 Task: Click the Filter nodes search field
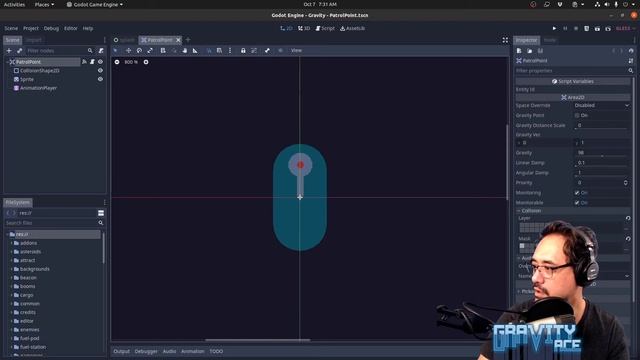(x=60, y=51)
